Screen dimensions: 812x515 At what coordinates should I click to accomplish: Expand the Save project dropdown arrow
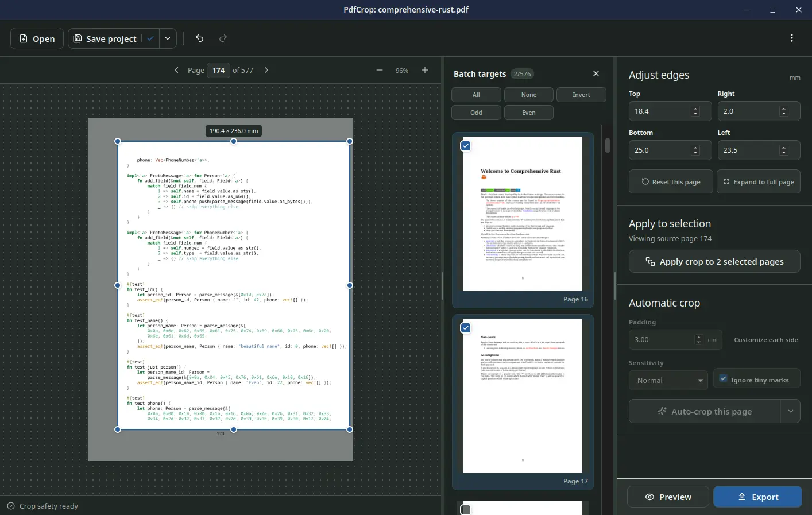coord(168,38)
